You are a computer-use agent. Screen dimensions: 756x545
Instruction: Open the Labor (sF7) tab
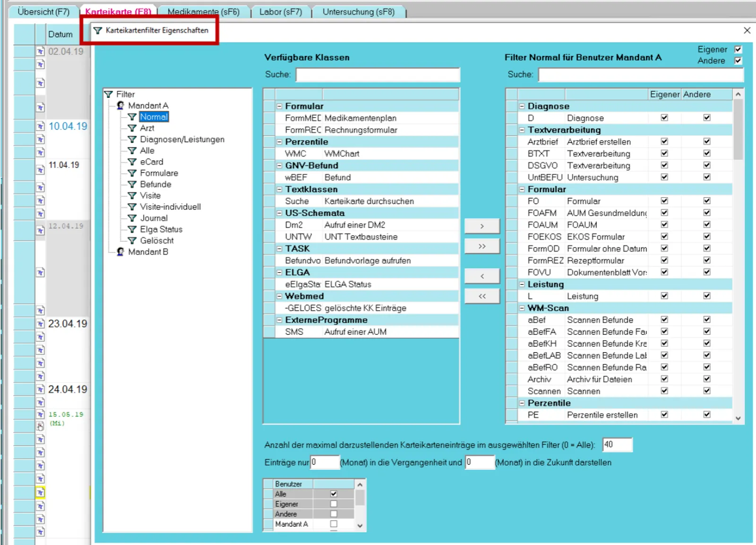[x=281, y=12]
